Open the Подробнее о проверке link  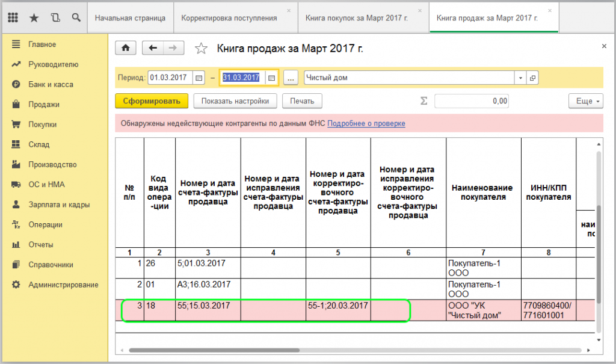(366, 123)
